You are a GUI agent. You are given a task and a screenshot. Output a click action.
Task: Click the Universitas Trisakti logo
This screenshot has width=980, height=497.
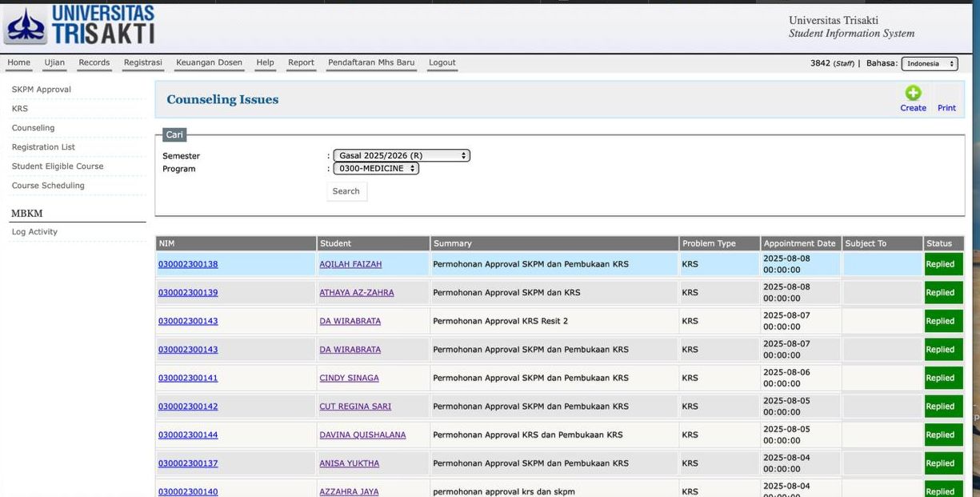(80, 26)
